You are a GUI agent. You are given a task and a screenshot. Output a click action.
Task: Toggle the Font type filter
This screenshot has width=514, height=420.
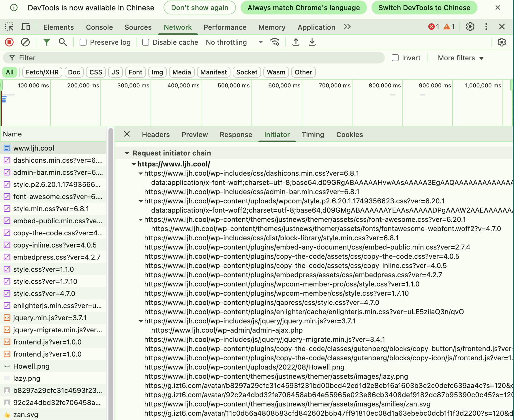click(135, 72)
